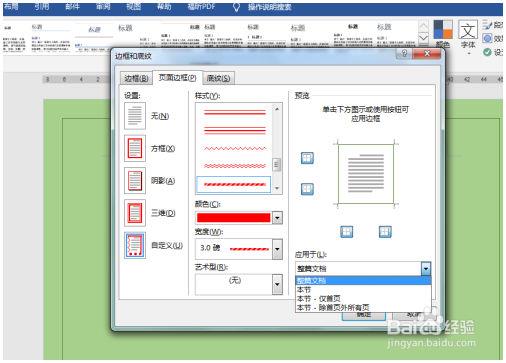Open the 颜色(C) color dropdown
The image size is (506, 363).
pos(277,218)
